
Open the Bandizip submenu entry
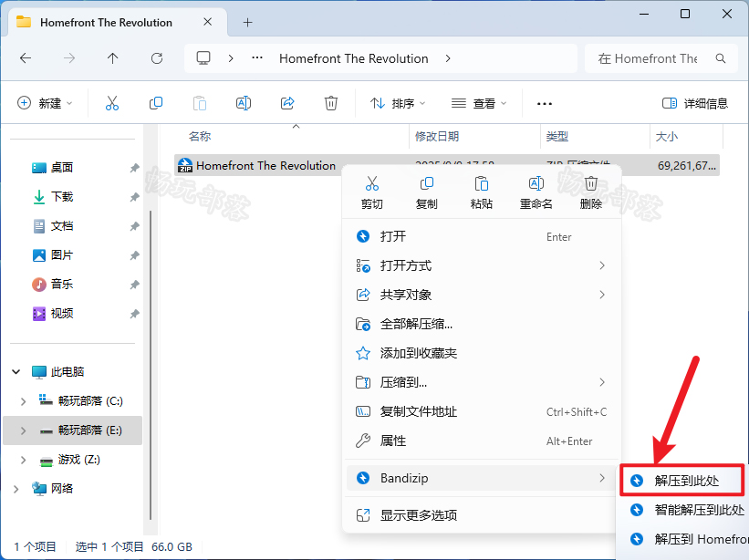(482, 478)
